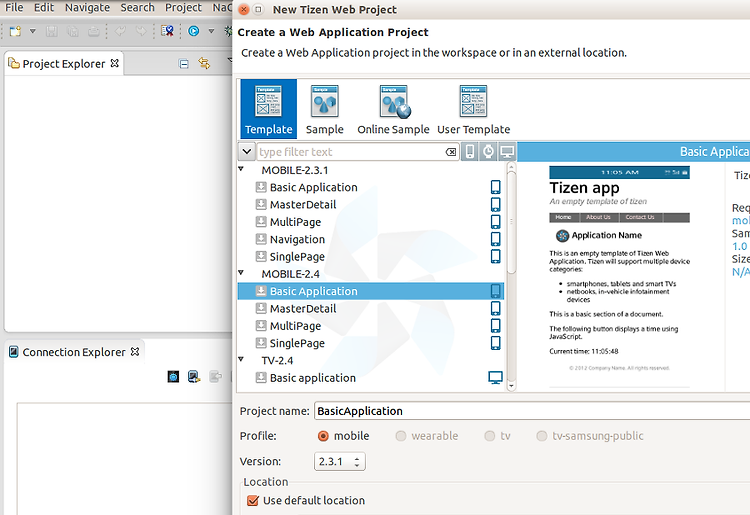Screen dimensions: 750x515
Task: Select the wearable profile radio button
Action: (x=401, y=436)
